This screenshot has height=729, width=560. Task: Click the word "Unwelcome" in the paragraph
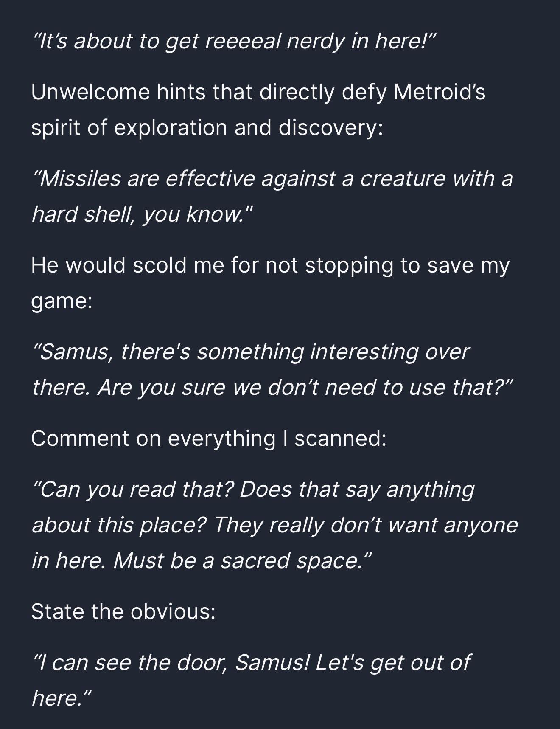coord(90,92)
